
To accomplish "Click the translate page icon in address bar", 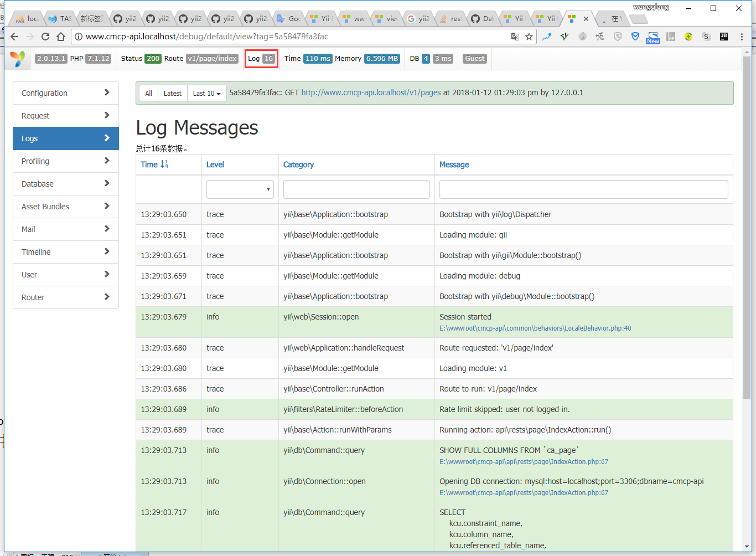I will point(515,37).
